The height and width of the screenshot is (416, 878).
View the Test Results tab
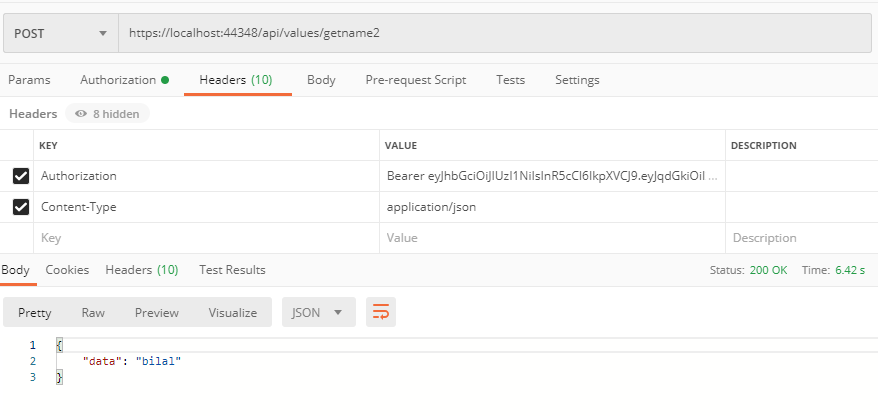(232, 270)
